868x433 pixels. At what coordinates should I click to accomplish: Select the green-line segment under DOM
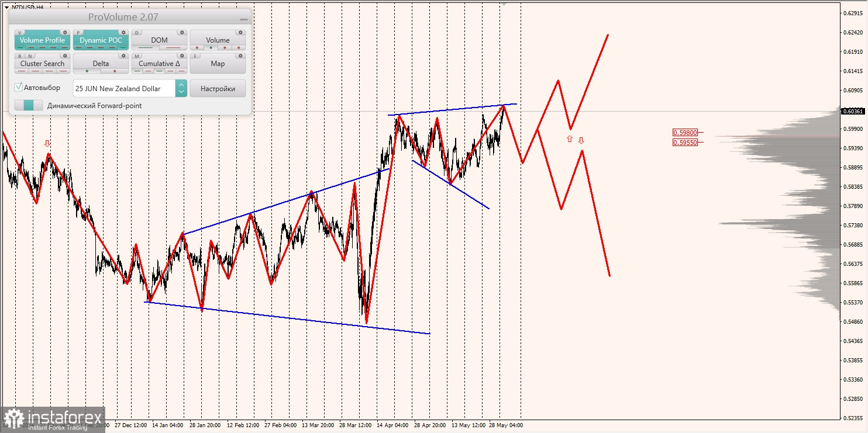[146, 47]
